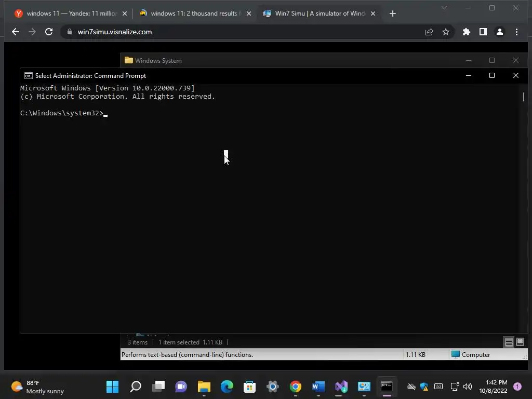Switch Windows System to large icons view
The width and height of the screenshot is (532, 399).
[x=520, y=342]
